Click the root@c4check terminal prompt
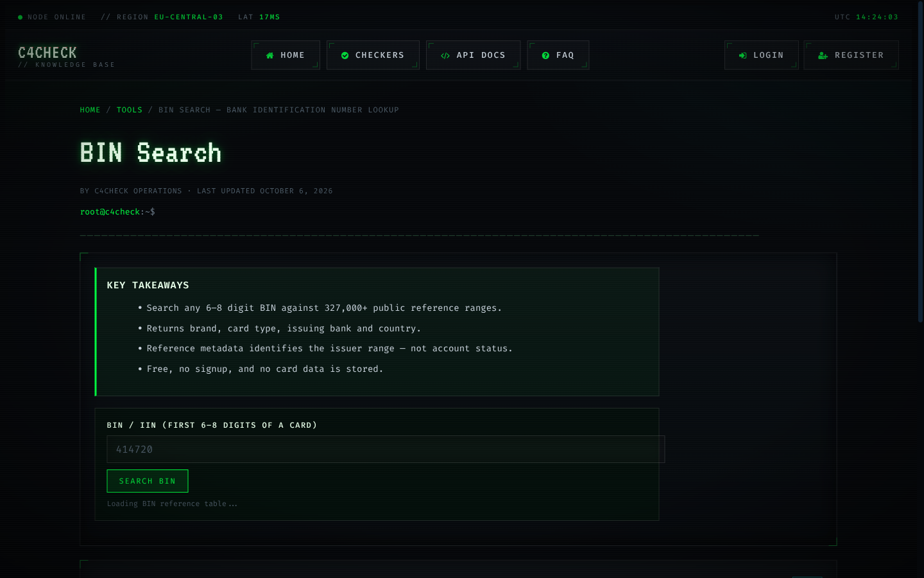The height and width of the screenshot is (578, 924). pos(117,212)
